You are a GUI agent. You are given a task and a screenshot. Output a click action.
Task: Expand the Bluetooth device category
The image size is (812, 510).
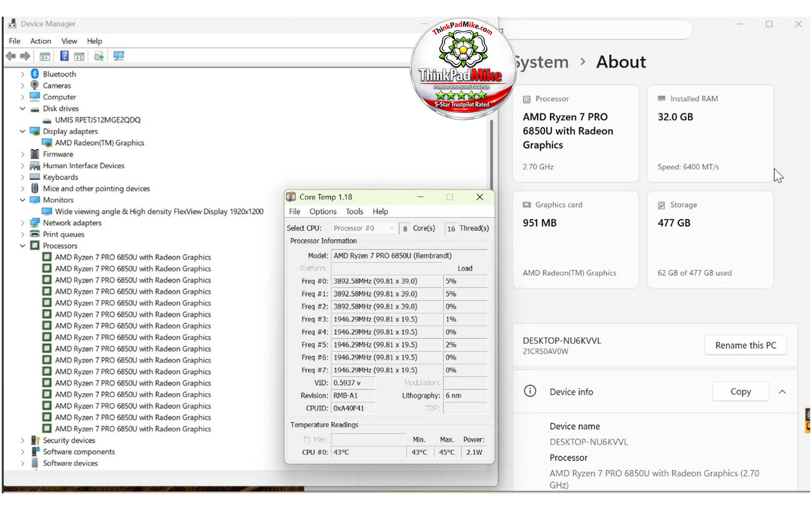click(x=22, y=74)
